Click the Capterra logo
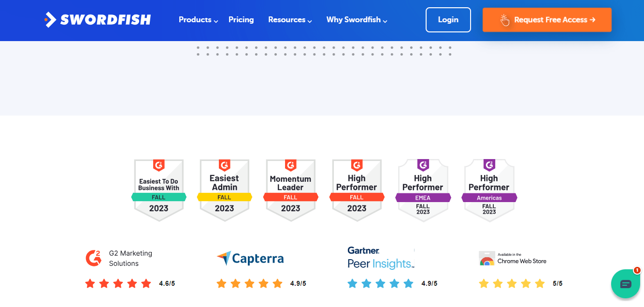644x307 pixels. coord(250,258)
